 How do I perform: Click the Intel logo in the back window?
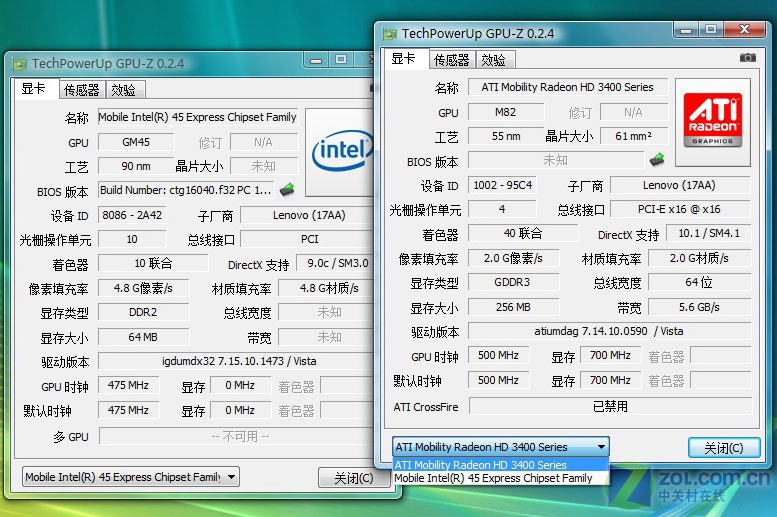tap(342, 150)
